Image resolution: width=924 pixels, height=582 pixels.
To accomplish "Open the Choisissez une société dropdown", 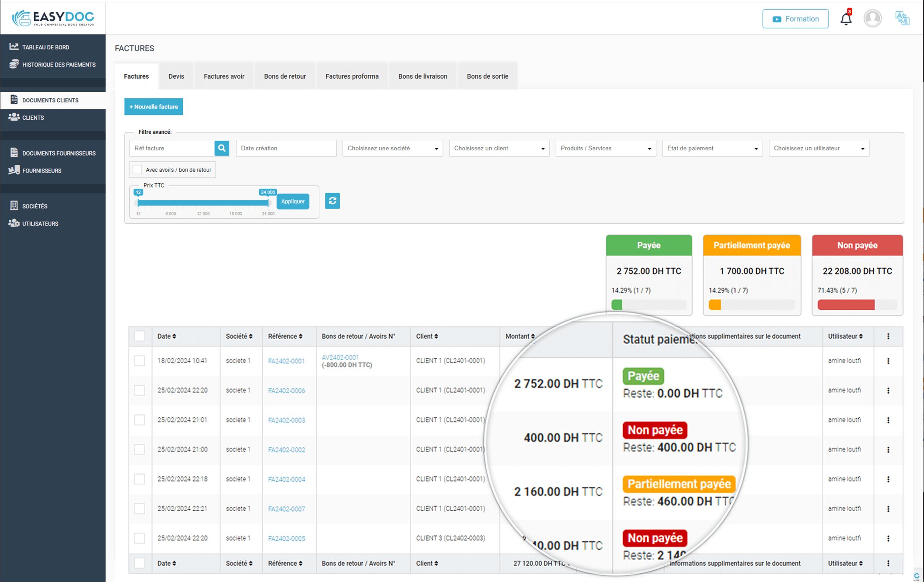I will point(392,148).
